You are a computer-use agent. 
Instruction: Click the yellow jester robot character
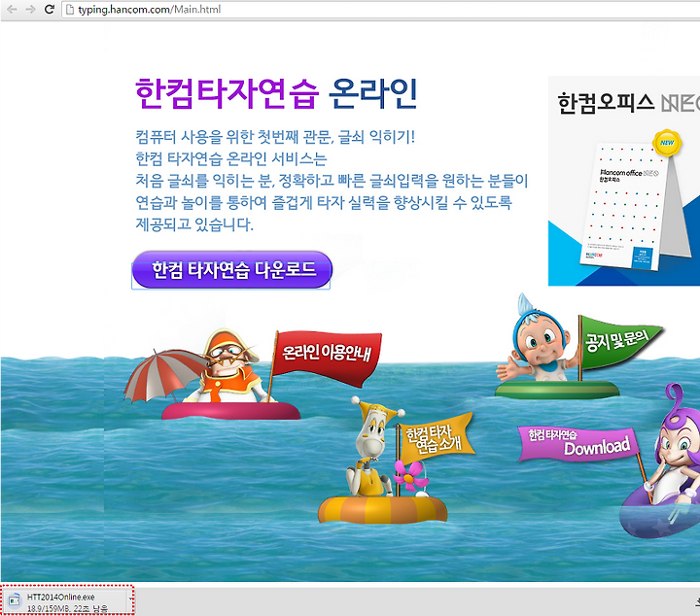coord(372,448)
